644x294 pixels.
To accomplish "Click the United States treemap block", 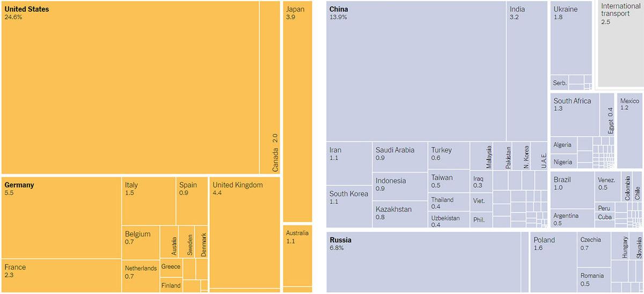I will point(130,87).
